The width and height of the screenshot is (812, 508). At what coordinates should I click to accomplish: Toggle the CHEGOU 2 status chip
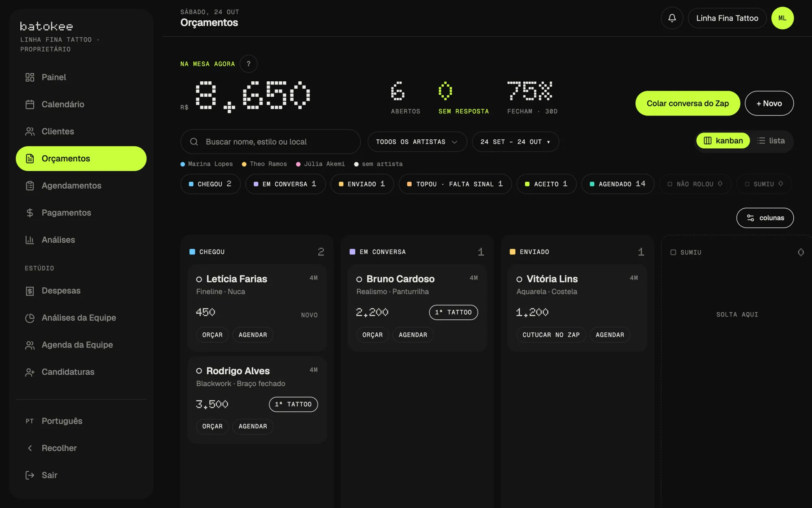[210, 184]
